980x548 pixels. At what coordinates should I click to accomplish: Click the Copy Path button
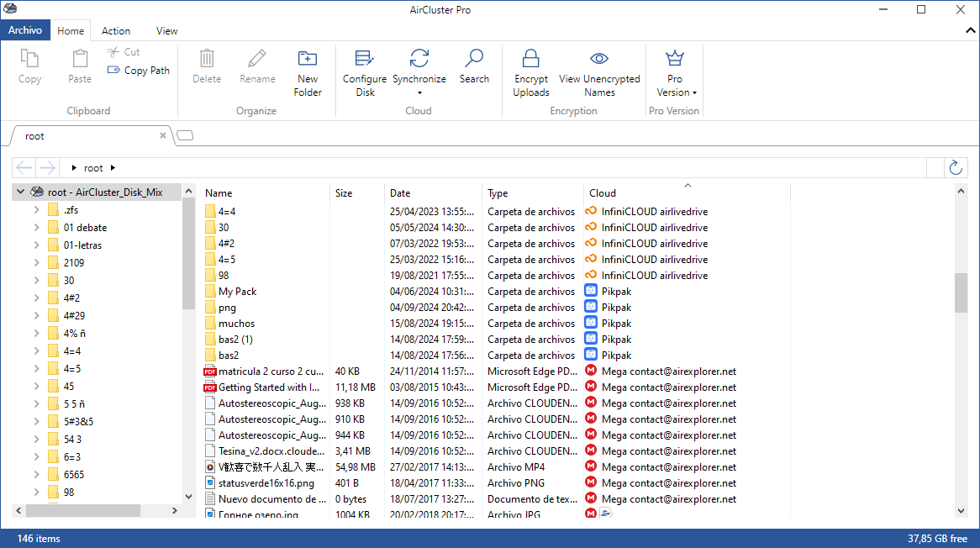[x=138, y=70]
